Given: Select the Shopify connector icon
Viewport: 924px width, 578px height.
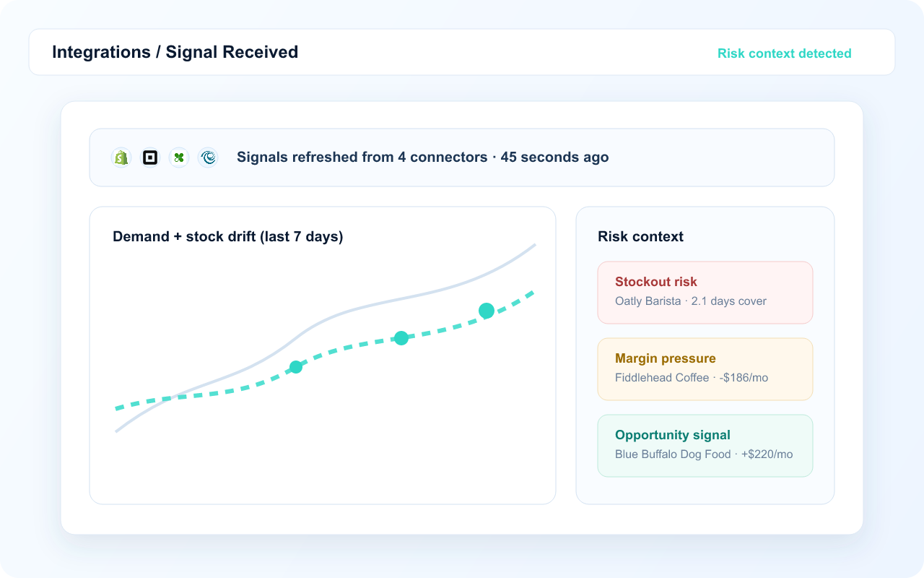Looking at the screenshot, I should point(121,157).
